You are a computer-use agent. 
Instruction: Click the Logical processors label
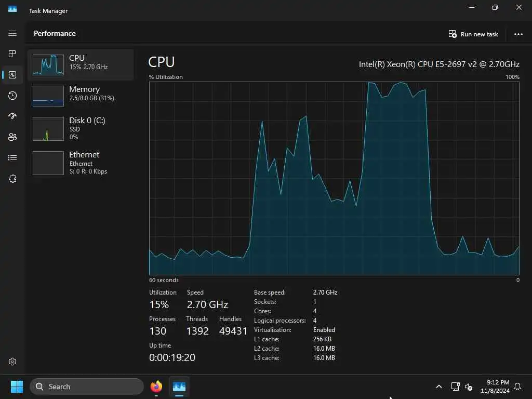pos(280,320)
